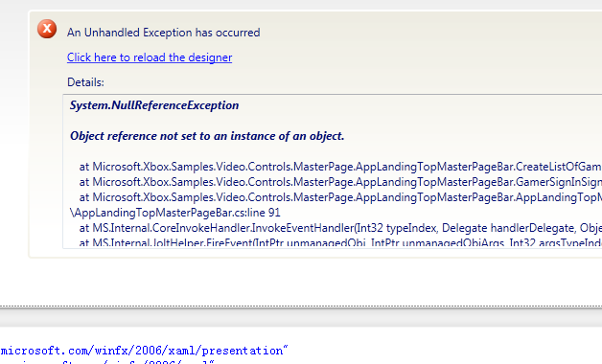Click the CoreInvokeHandler.InvokeEventHandler stack line

[x=340, y=228]
